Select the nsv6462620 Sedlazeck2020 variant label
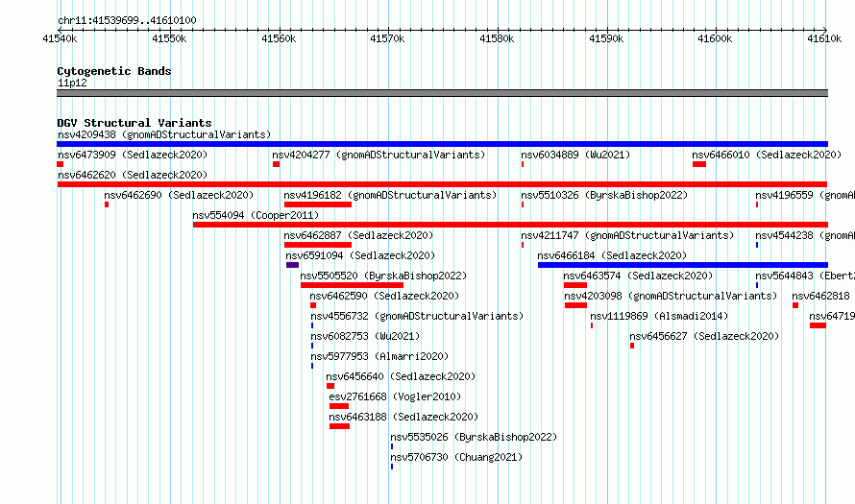Viewport: 855px width, 504px height. point(133,175)
